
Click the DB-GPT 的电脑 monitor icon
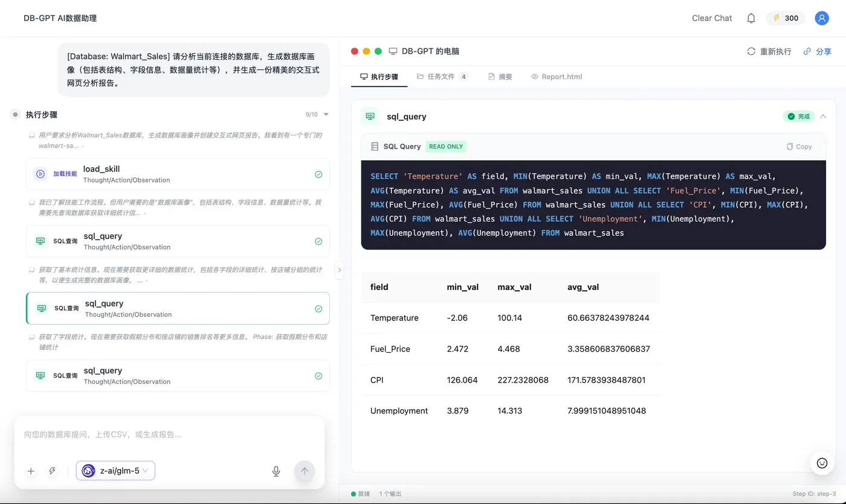click(x=393, y=51)
